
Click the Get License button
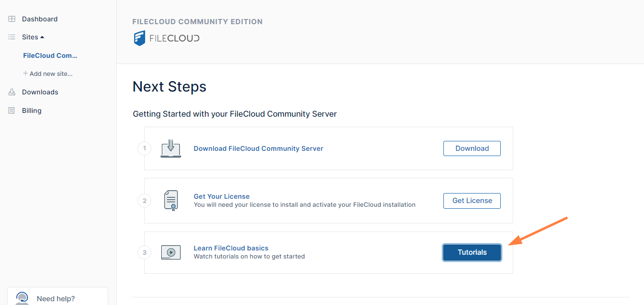[471, 200]
